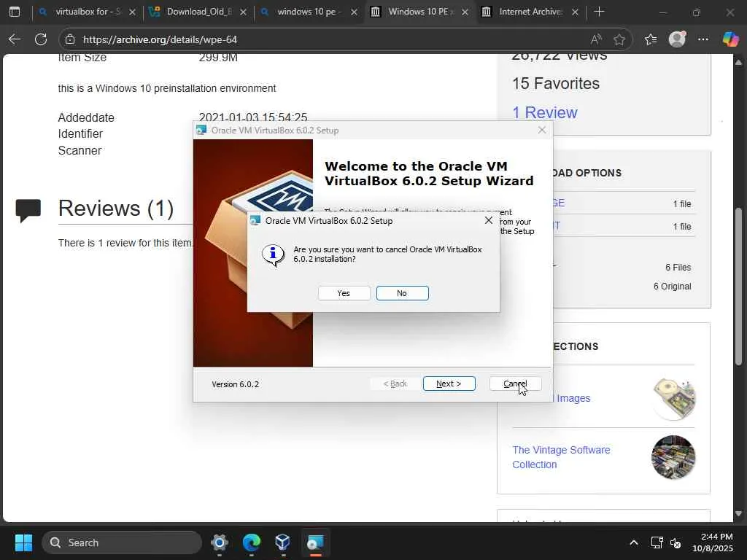This screenshot has width=747, height=560.
Task: Open the Windows Start menu
Action: tap(23, 542)
